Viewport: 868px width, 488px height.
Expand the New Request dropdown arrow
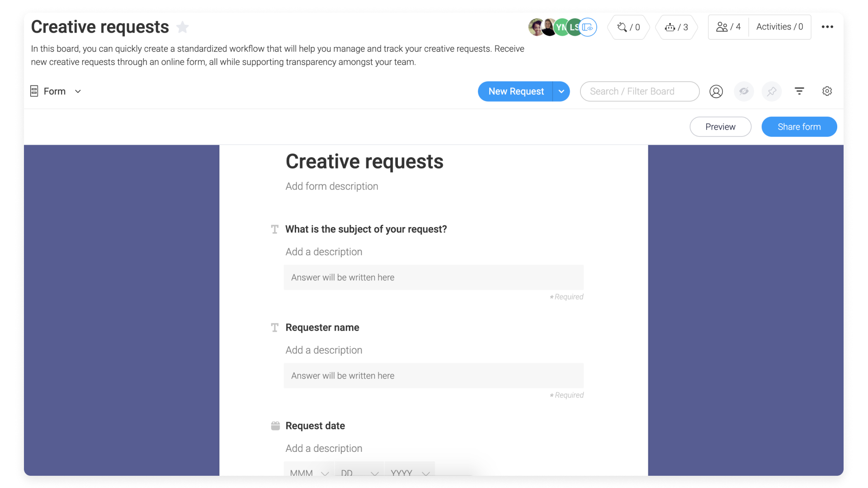click(x=561, y=91)
